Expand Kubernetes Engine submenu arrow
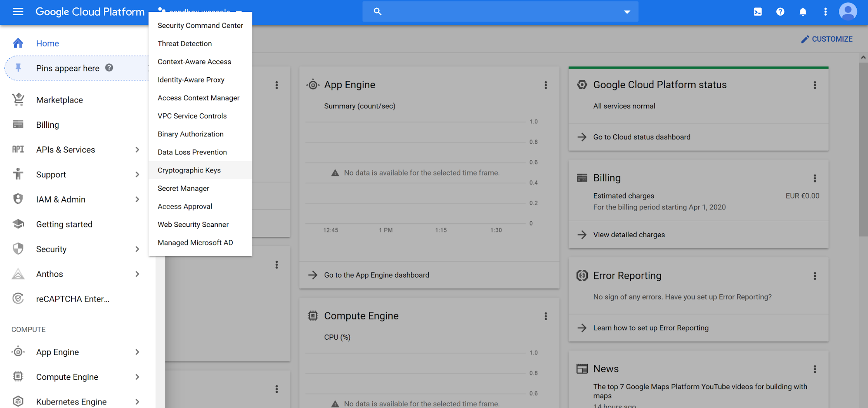 tap(137, 401)
